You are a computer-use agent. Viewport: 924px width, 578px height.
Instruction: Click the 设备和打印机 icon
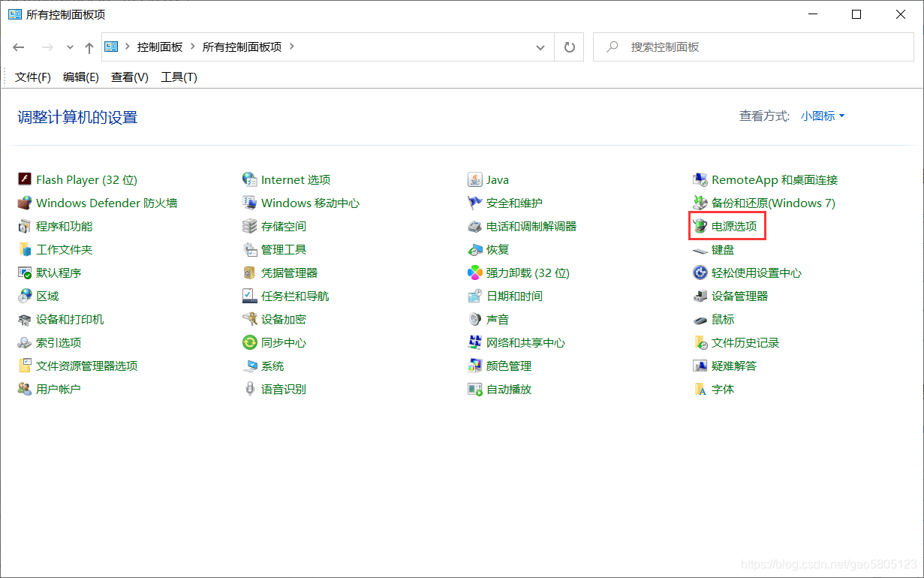click(x=25, y=319)
